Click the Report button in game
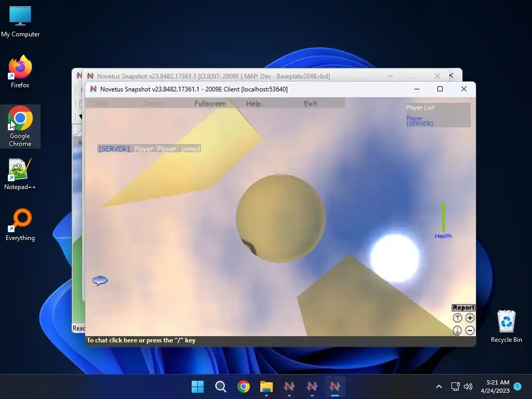Viewport: 532px width, 399px height. pos(463,308)
